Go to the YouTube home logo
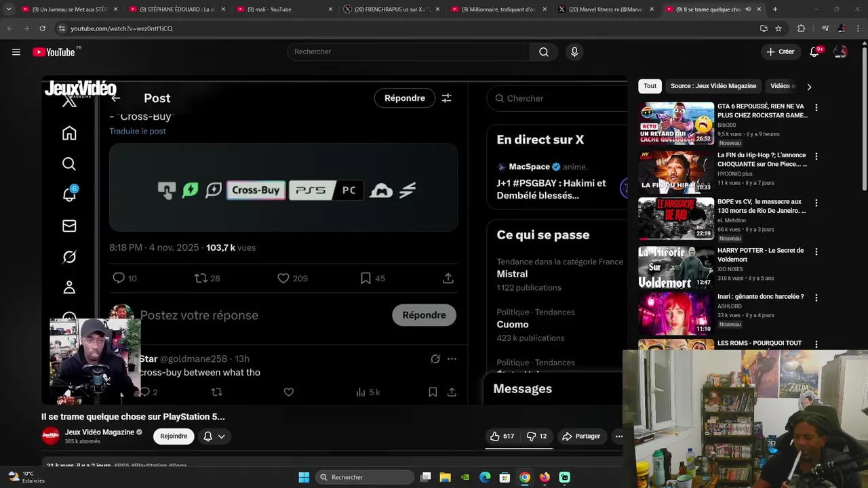This screenshot has width=868, height=488. pyautogui.click(x=54, y=52)
